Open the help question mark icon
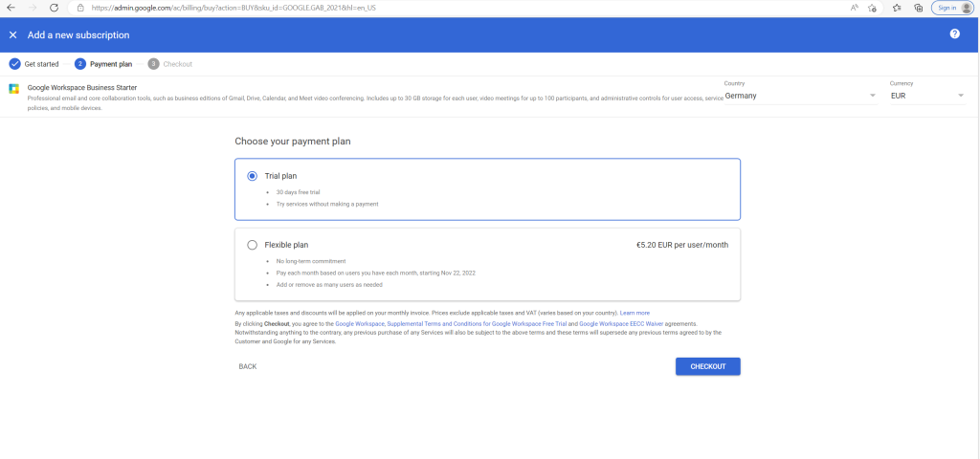This screenshot has height=459, width=980. tap(954, 33)
